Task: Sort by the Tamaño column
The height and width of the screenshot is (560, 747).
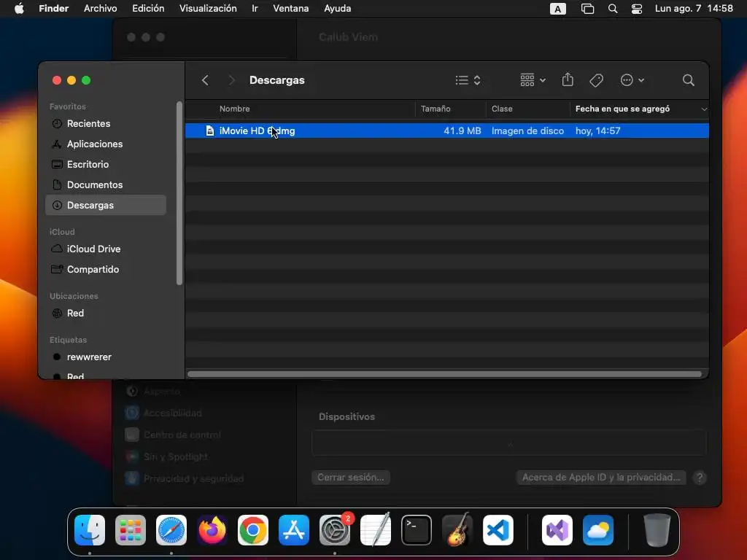Action: (436, 109)
